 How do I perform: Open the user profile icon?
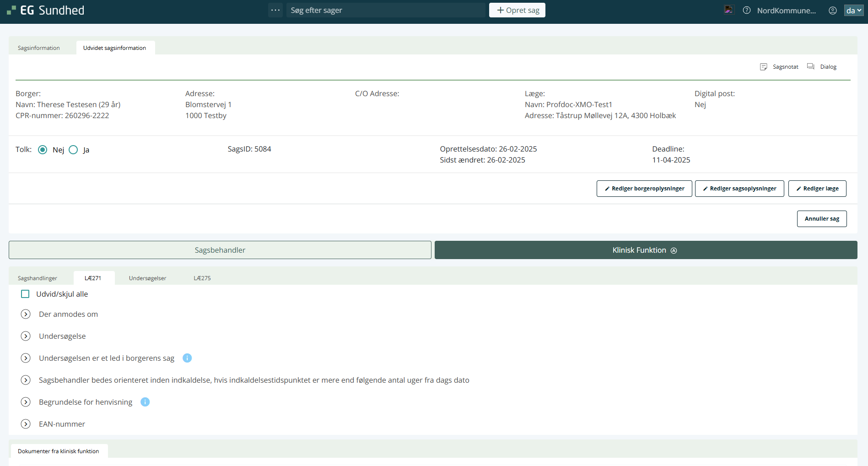(x=832, y=10)
